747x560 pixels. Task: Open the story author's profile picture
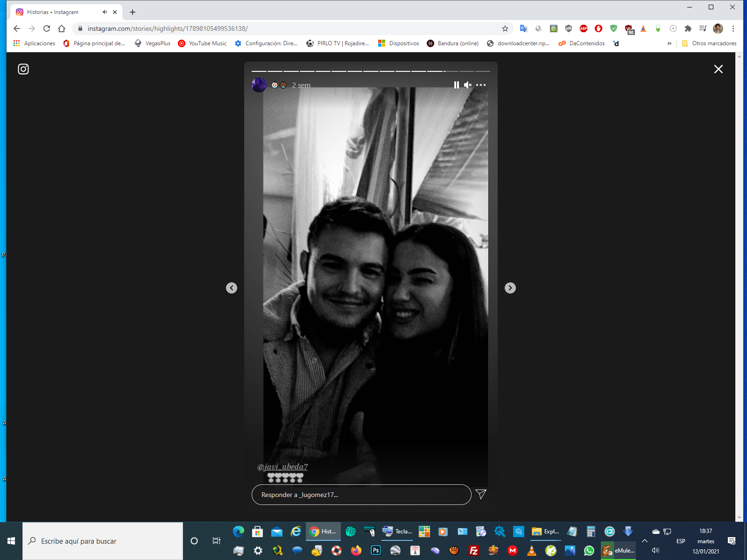(259, 85)
